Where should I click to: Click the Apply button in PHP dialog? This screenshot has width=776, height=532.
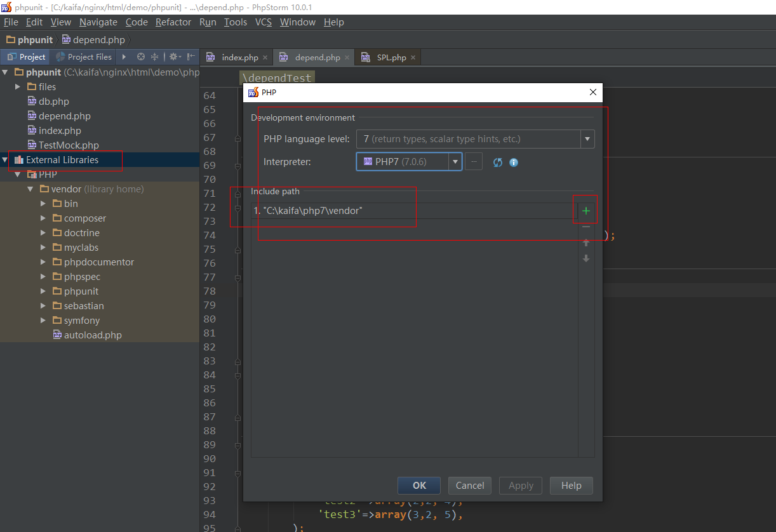(521, 486)
